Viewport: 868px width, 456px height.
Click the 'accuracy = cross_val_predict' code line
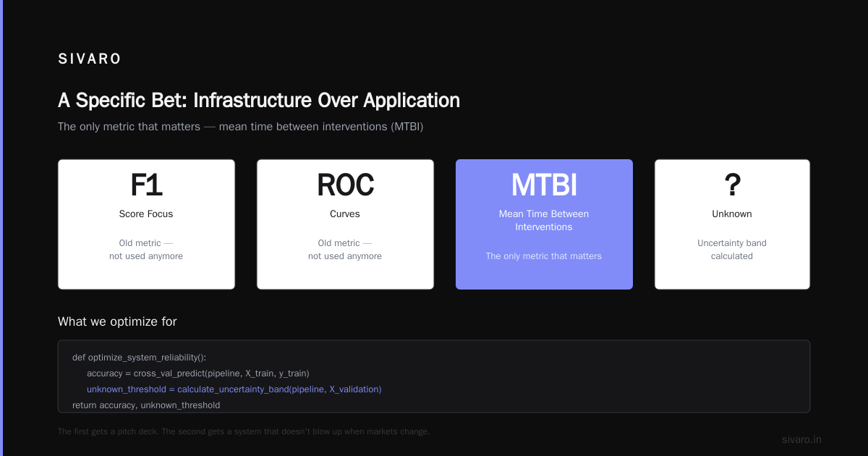198,373
